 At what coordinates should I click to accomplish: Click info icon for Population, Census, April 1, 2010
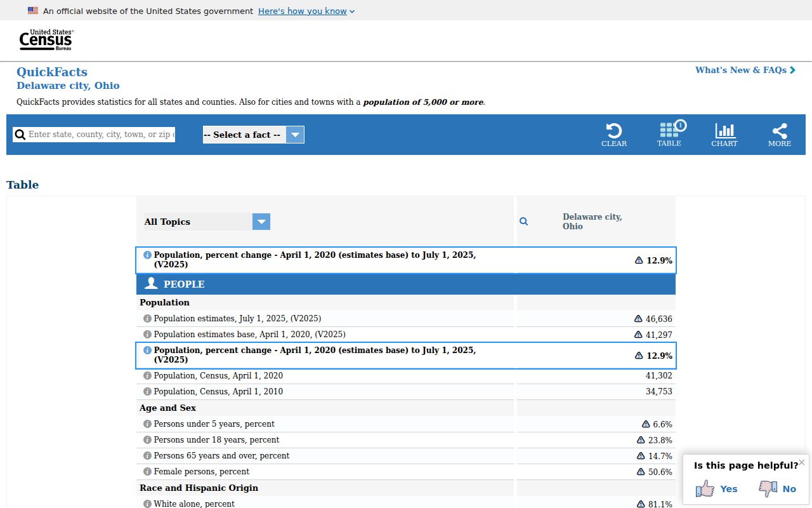(x=147, y=391)
